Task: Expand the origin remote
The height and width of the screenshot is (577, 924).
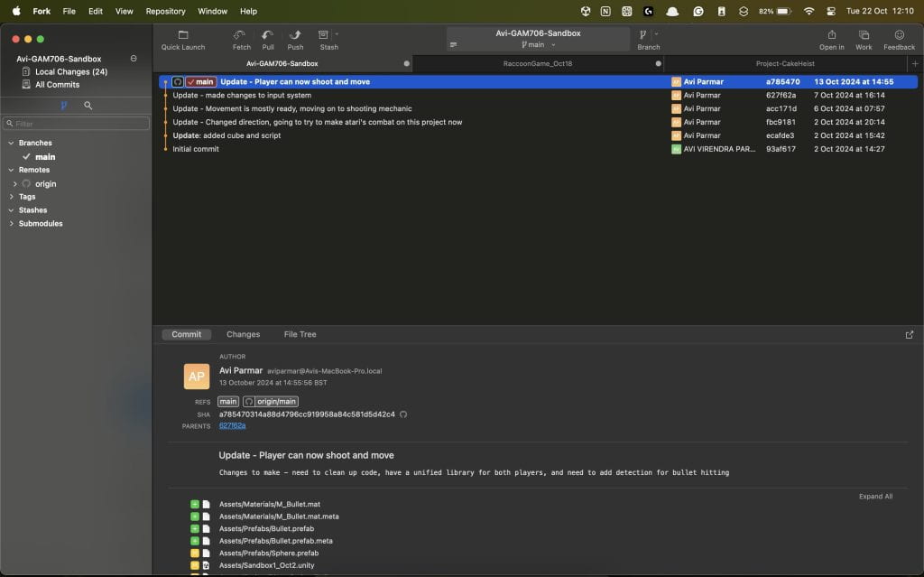Action: point(15,183)
